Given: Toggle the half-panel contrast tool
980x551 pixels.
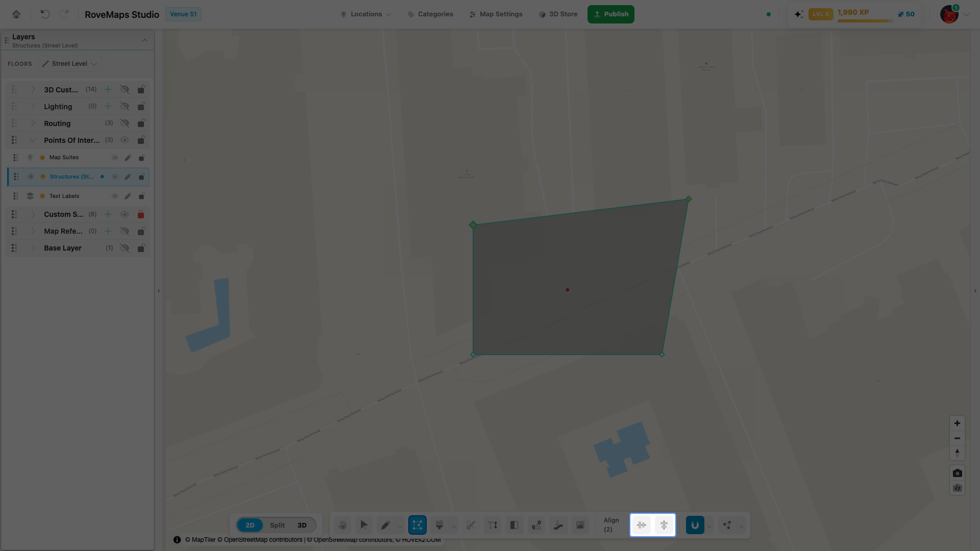Looking at the screenshot, I should tap(514, 525).
